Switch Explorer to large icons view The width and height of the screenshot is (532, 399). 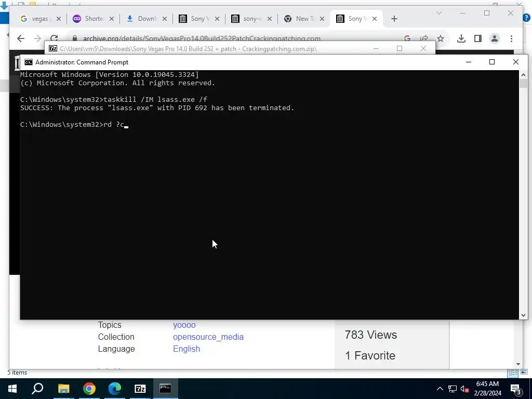tap(524, 373)
